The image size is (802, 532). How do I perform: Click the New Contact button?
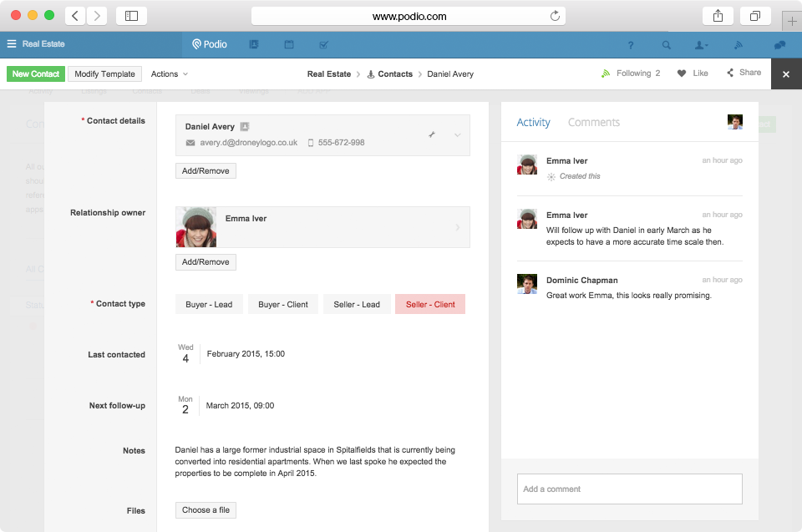(x=35, y=74)
